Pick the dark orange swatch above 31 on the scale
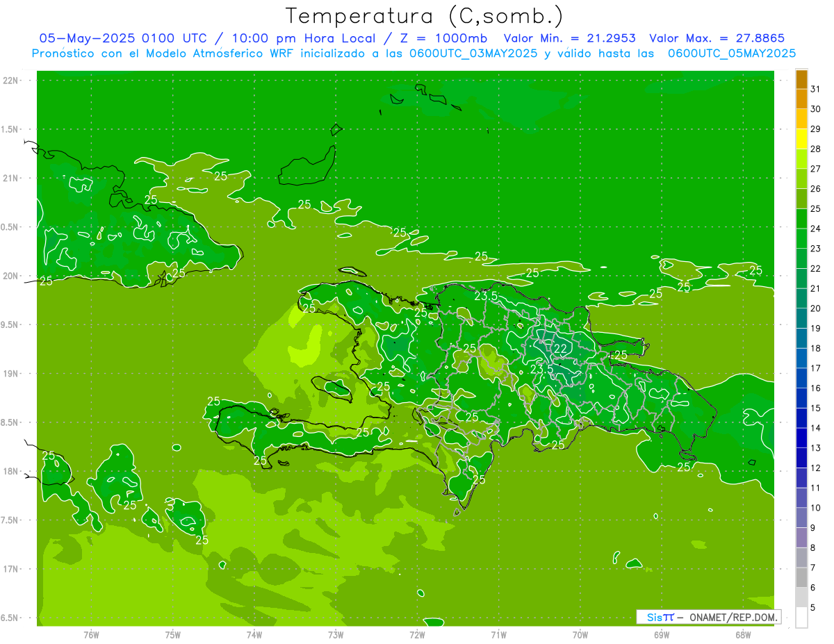Viewport: 834px width, 644px height. click(x=801, y=79)
